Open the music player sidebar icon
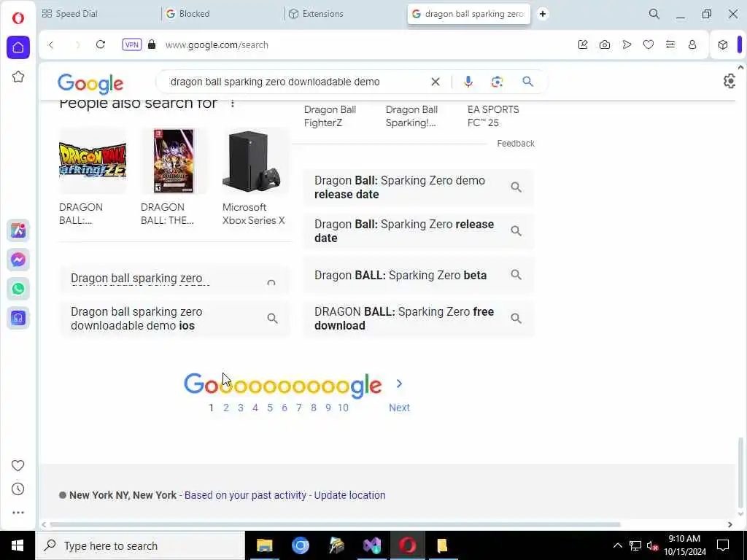Screen dimensions: 747x560 18,318
